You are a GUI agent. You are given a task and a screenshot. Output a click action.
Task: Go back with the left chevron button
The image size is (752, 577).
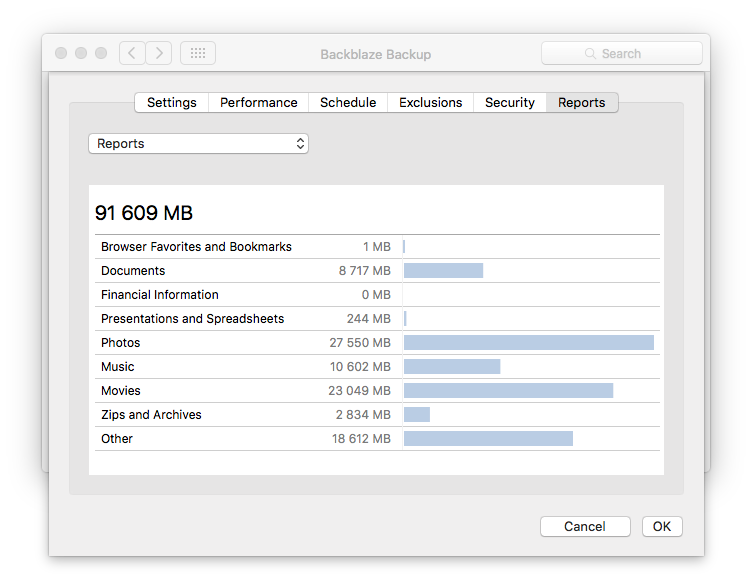coord(132,53)
